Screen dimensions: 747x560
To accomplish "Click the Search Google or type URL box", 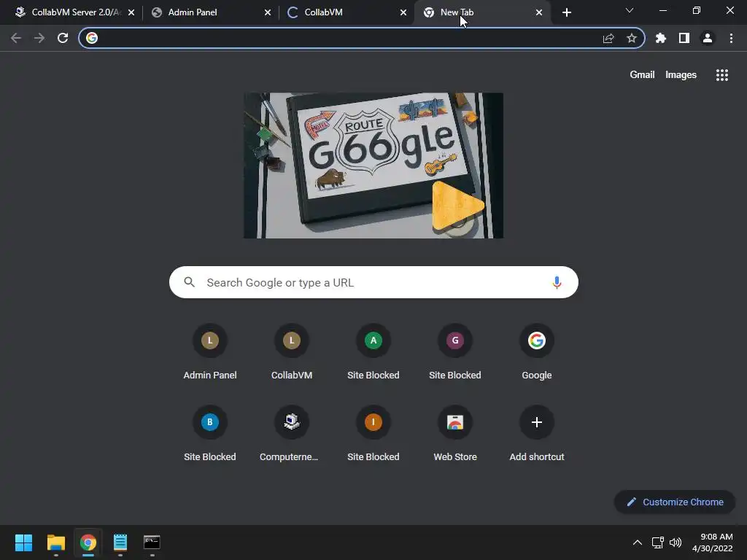I will tap(373, 282).
